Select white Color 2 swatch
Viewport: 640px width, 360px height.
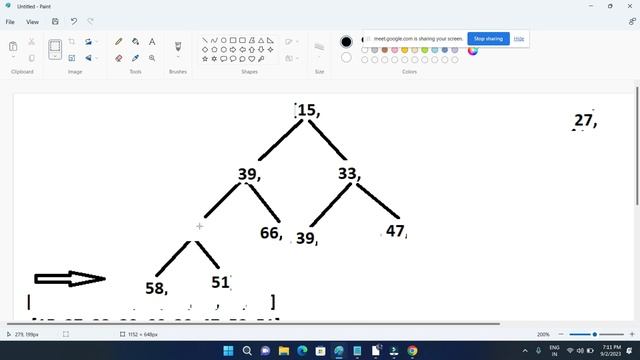(x=346, y=58)
